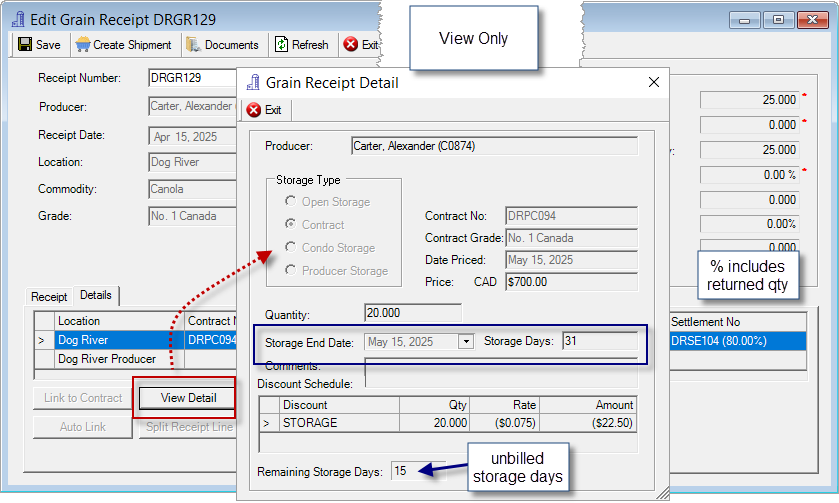Image resolution: width=839 pixels, height=503 pixels.
Task: Open the Storage End Date dropdown arrow
Action: 466,341
